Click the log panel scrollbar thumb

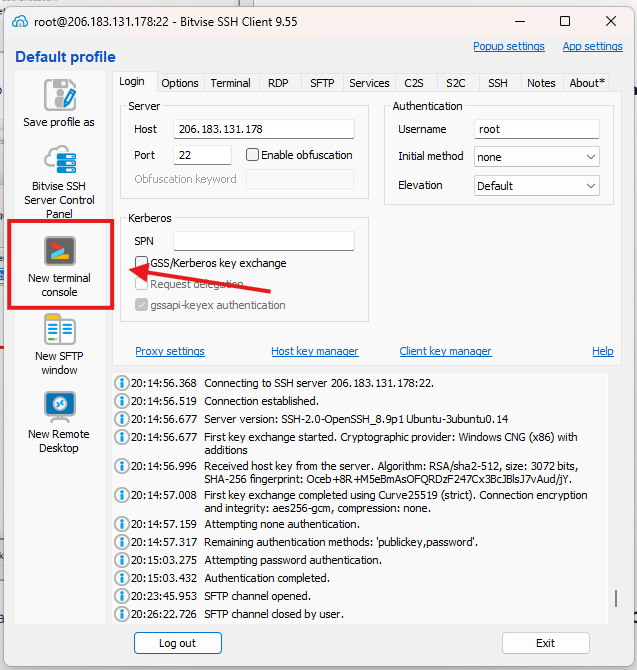tap(616, 598)
